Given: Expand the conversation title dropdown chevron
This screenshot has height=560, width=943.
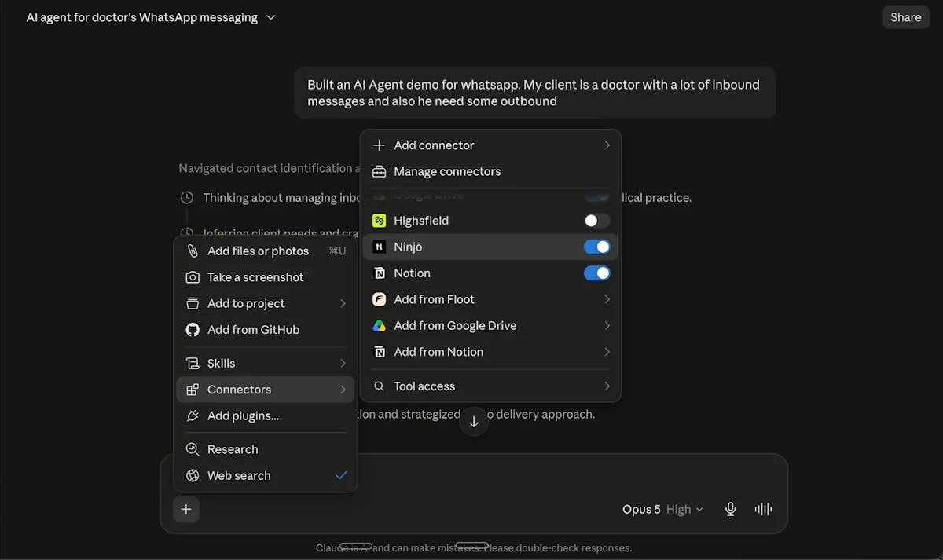Looking at the screenshot, I should click(271, 17).
